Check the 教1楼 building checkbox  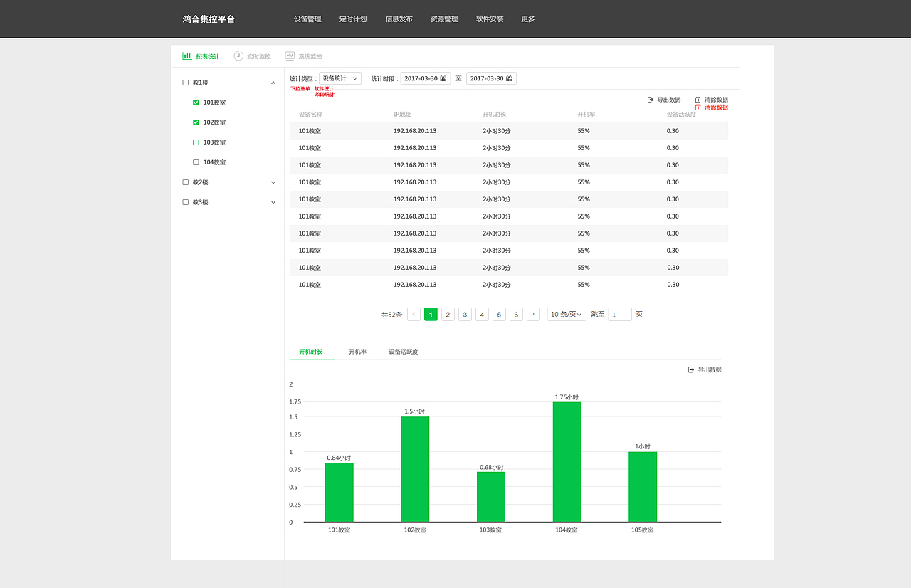pos(186,83)
